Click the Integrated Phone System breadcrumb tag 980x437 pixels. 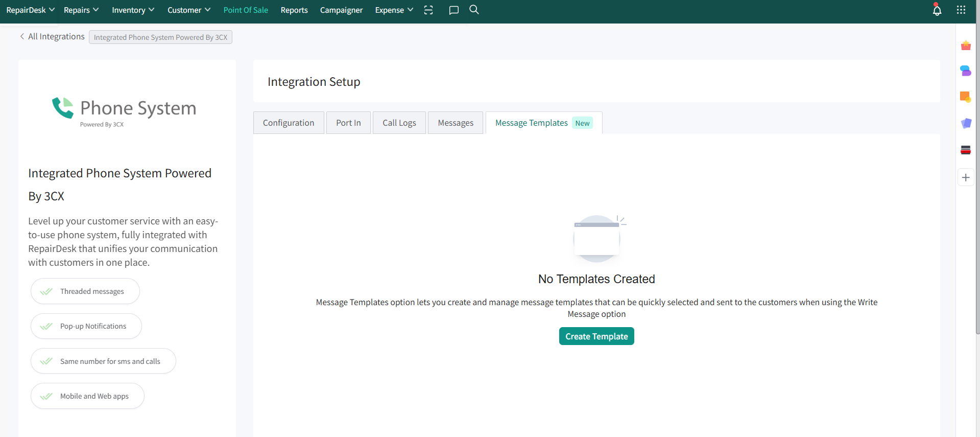click(x=160, y=37)
